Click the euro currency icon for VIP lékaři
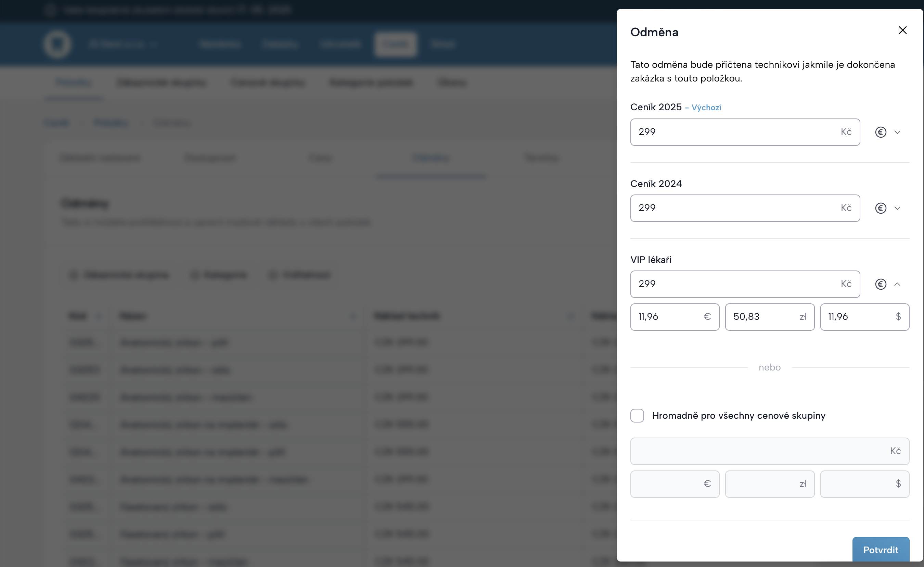Viewport: 924px width, 567px height. click(x=881, y=284)
